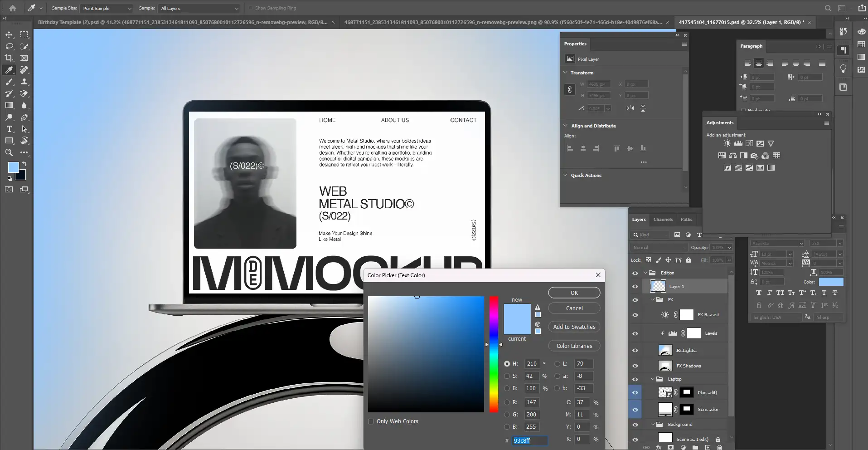Switch to the Channels tab

click(x=663, y=220)
